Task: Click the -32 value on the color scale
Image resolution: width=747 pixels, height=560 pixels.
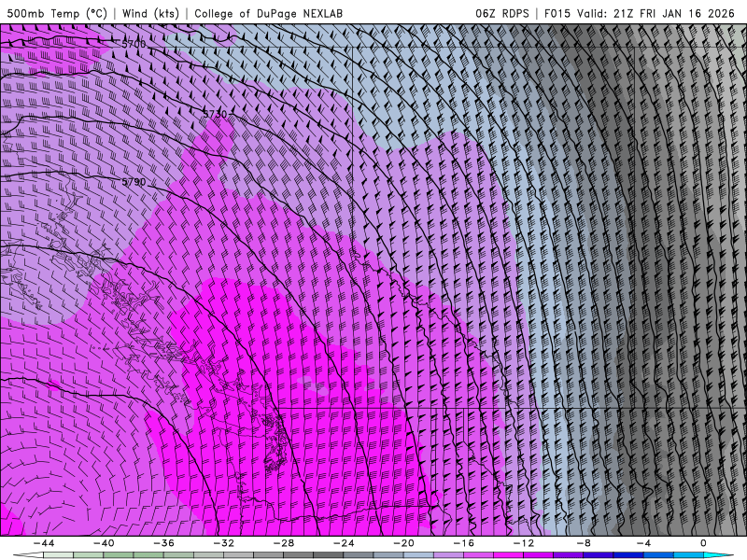Action: tap(224, 543)
